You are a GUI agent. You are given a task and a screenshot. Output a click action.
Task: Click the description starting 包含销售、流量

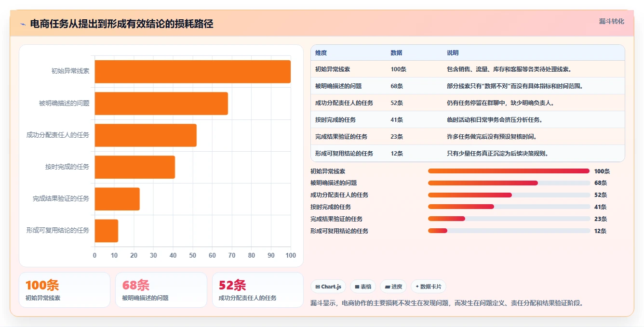tap(509, 69)
